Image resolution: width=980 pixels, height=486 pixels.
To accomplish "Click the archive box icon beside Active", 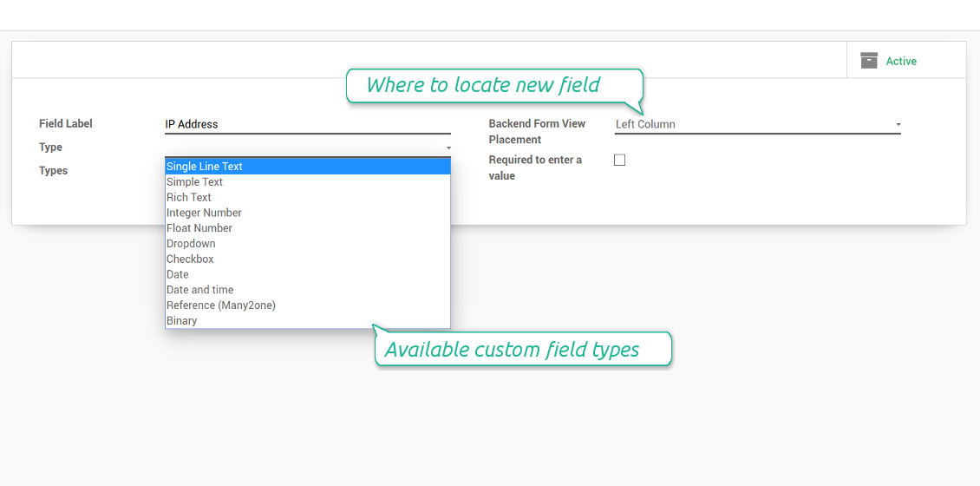I will [x=869, y=61].
